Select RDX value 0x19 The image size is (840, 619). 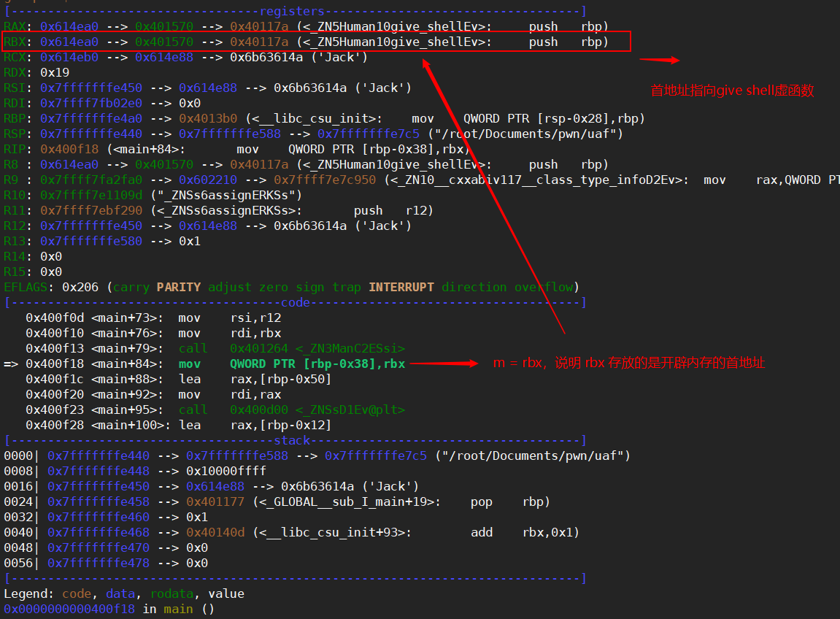(55, 72)
